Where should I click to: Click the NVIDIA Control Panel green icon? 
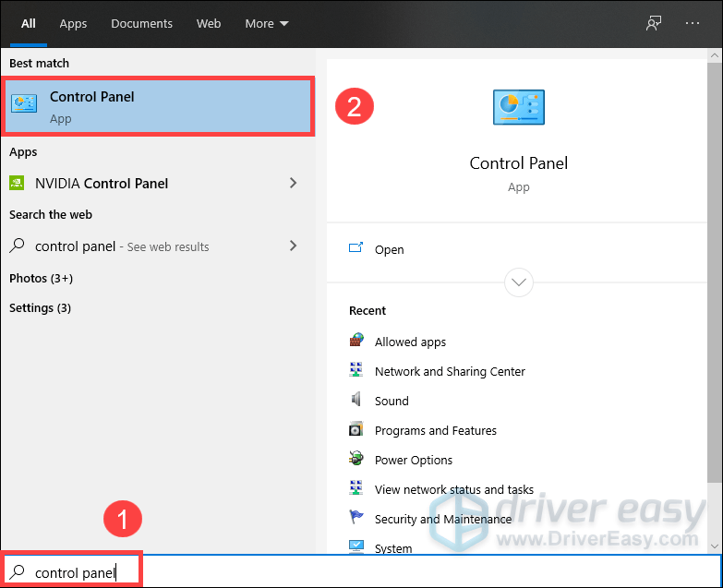pyautogui.click(x=17, y=183)
